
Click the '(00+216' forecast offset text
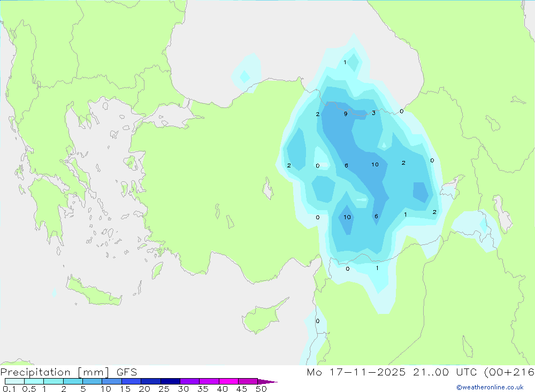coord(509,372)
